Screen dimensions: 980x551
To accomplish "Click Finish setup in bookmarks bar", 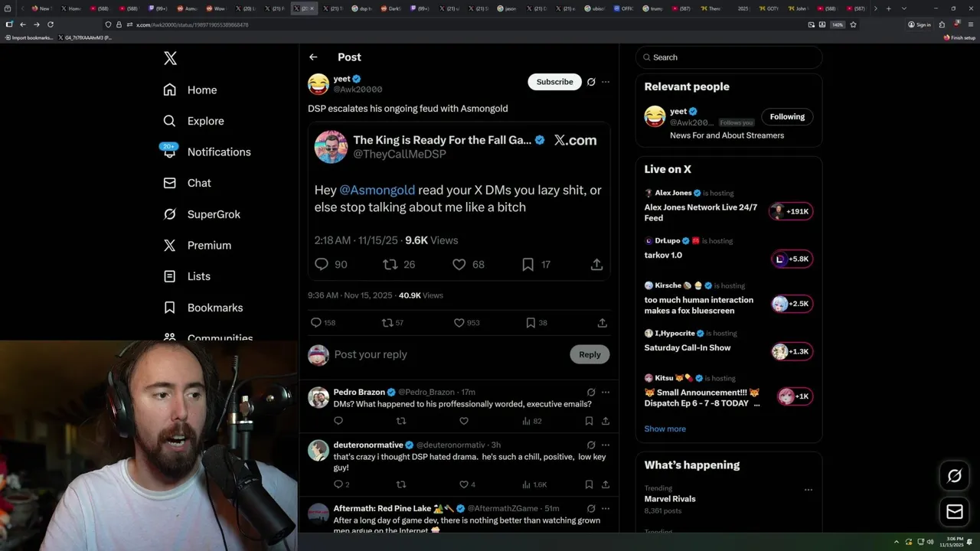I will click(959, 37).
